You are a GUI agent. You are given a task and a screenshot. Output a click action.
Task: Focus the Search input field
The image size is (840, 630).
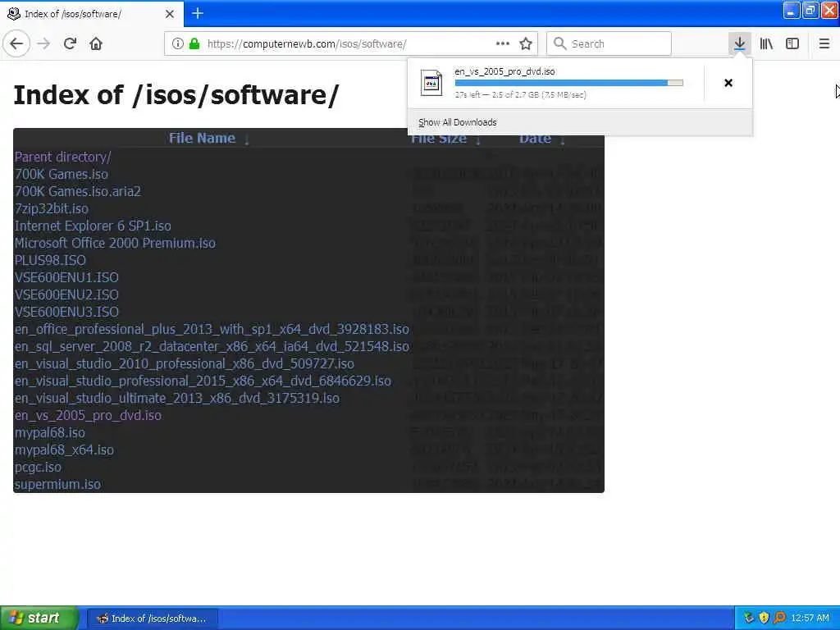tap(609, 43)
